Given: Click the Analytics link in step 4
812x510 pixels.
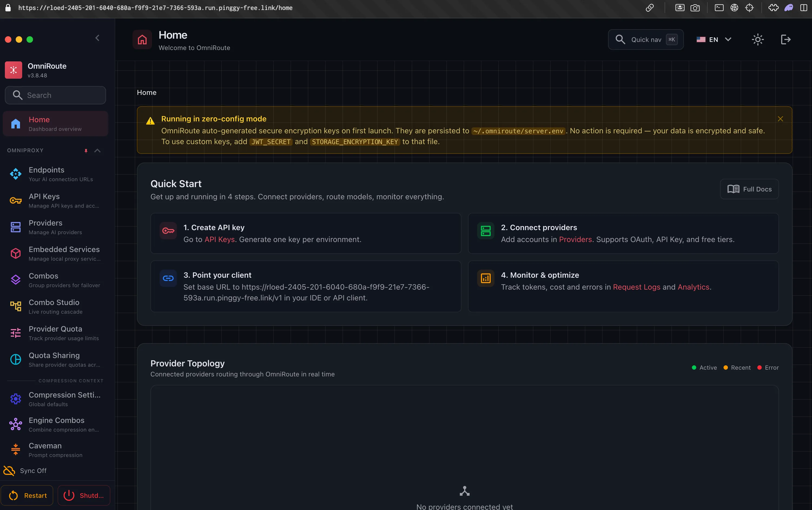Looking at the screenshot, I should tap(693, 287).
